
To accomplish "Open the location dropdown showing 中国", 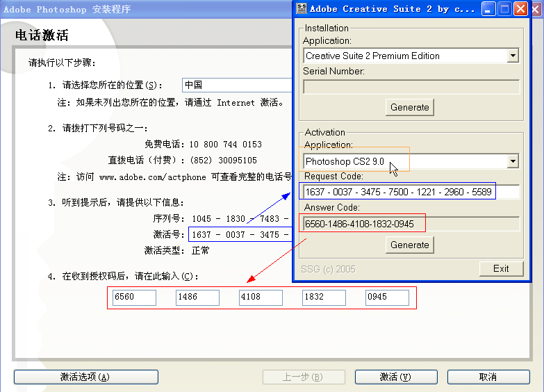I will (236, 85).
